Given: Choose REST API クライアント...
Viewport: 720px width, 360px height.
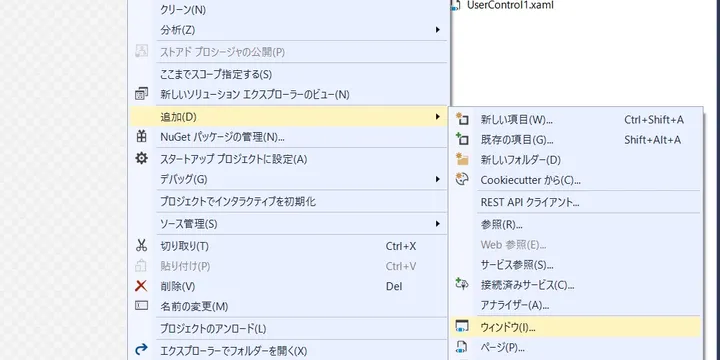Looking at the screenshot, I should coord(575,202).
